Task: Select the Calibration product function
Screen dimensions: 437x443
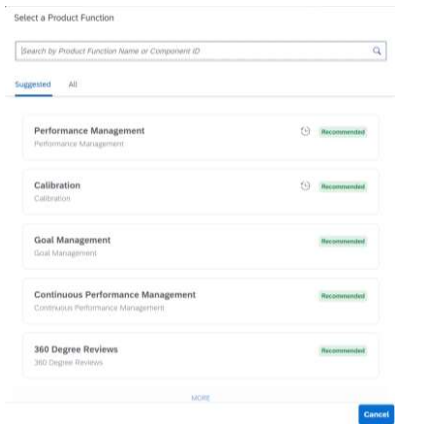Action: [x=201, y=192]
